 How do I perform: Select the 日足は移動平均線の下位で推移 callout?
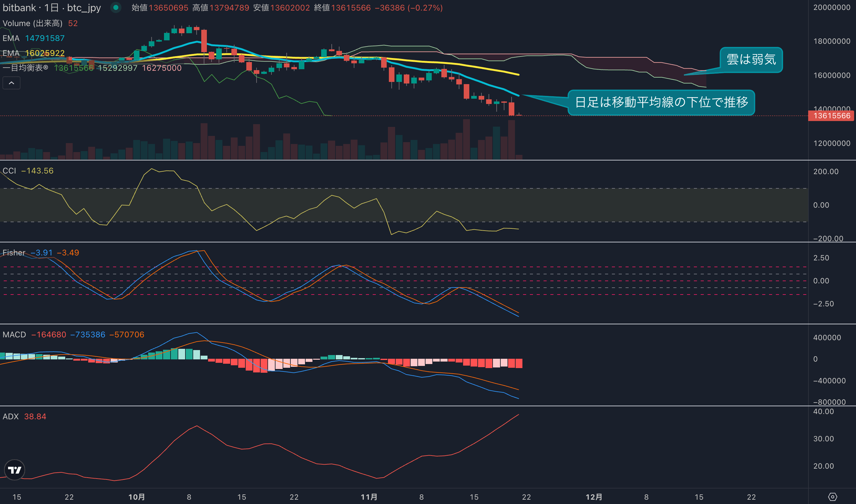click(661, 102)
